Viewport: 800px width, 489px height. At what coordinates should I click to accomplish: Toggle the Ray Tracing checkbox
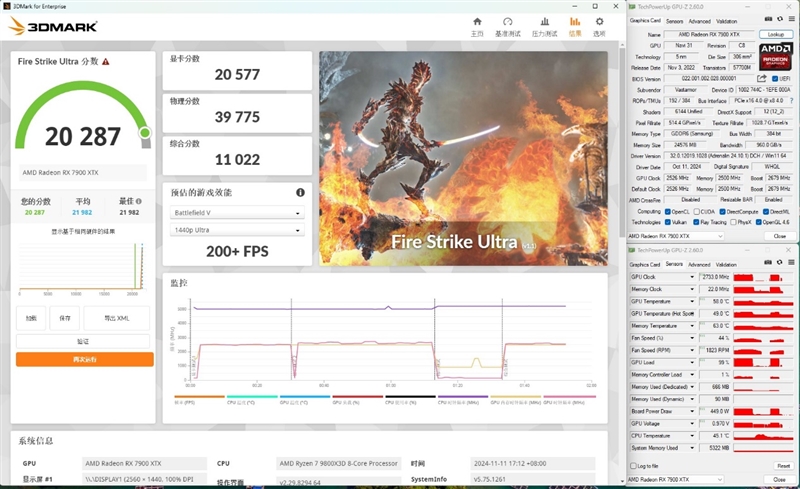[696, 222]
